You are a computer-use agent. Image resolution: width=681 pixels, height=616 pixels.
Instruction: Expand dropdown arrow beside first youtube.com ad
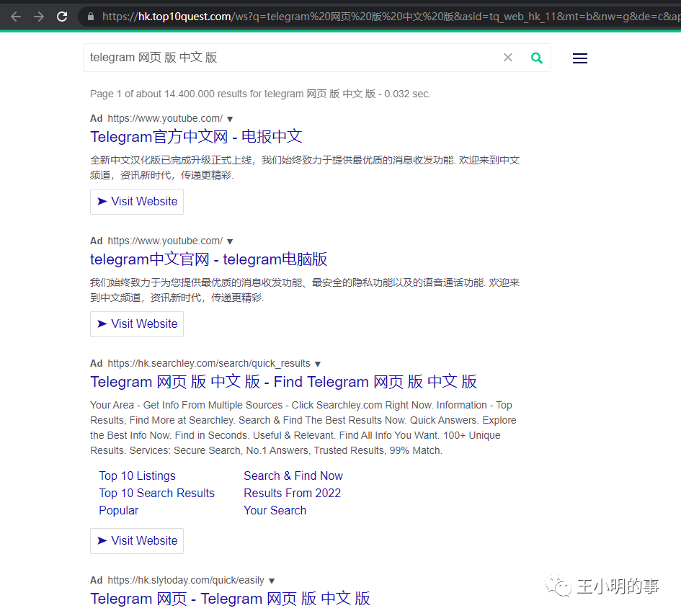(230, 119)
